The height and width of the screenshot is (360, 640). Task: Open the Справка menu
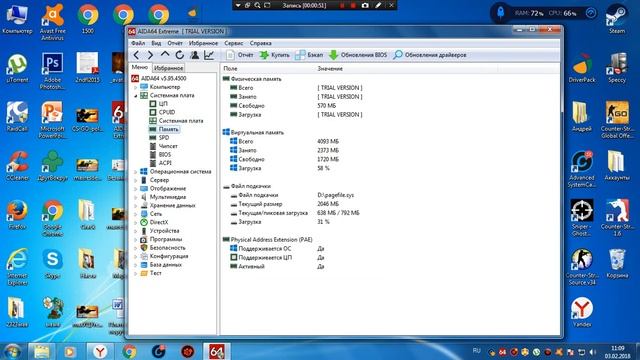(x=260, y=43)
